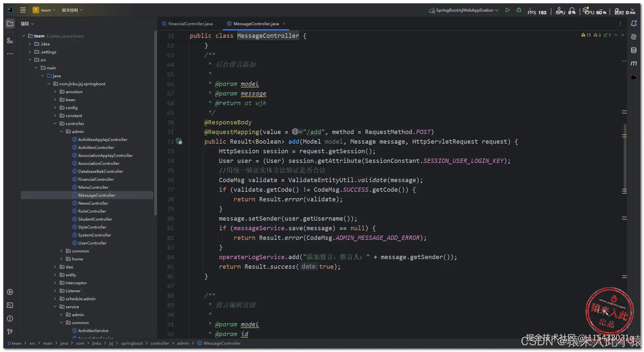644x352 pixels.
Task: Open the Git tool window
Action: (x=10, y=331)
